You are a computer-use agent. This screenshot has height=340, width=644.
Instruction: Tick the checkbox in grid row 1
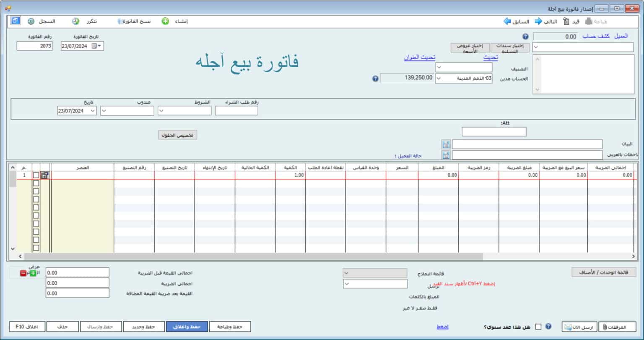tap(36, 175)
